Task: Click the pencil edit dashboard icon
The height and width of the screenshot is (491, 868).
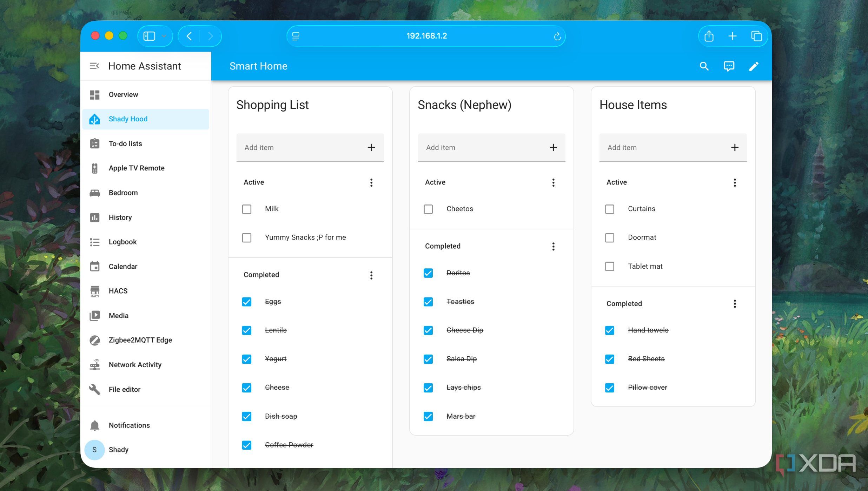Action: pyautogui.click(x=754, y=66)
